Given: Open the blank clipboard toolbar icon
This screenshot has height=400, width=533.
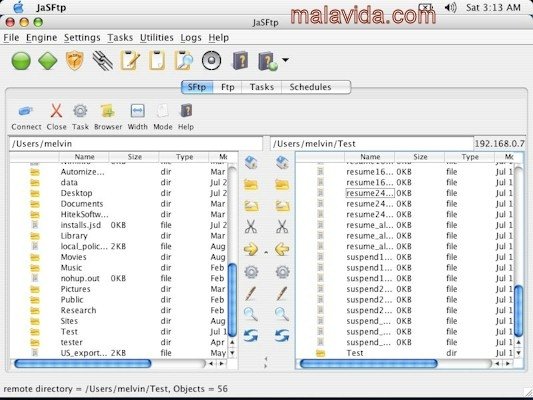Looking at the screenshot, I should click(x=157, y=60).
